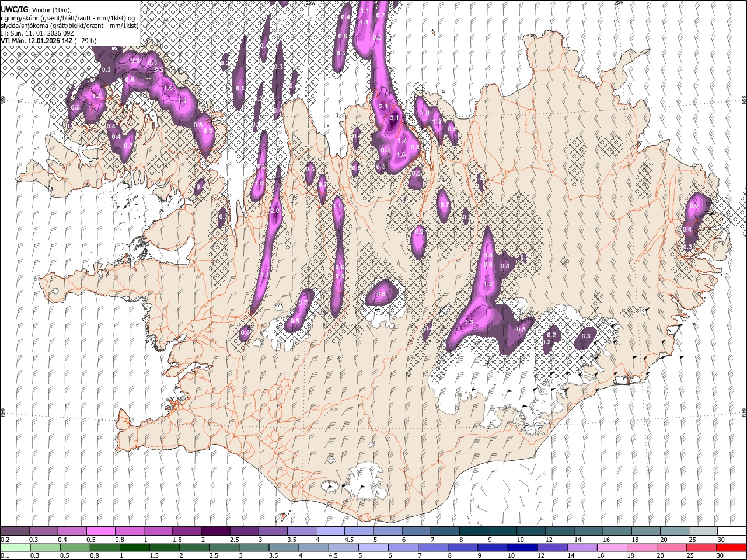747x560 pixels.
Task: Click the 15W longitude label at top edge
Action: tap(618, 3)
